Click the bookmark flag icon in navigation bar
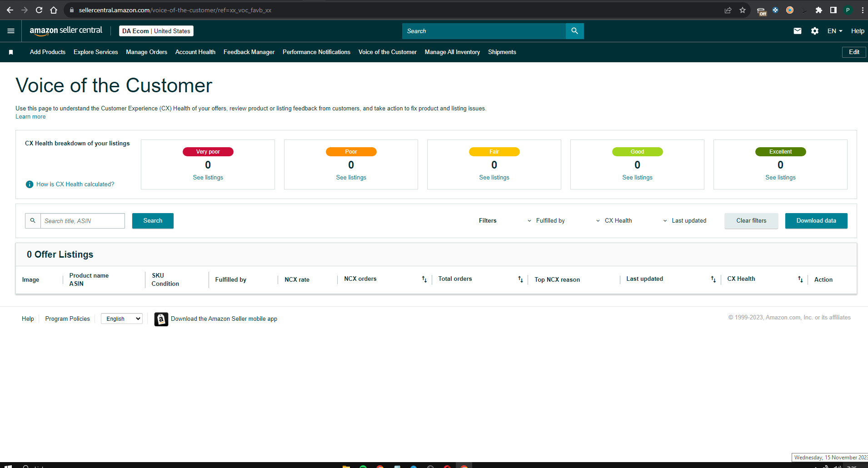Image resolution: width=868 pixels, height=468 pixels. 11,52
